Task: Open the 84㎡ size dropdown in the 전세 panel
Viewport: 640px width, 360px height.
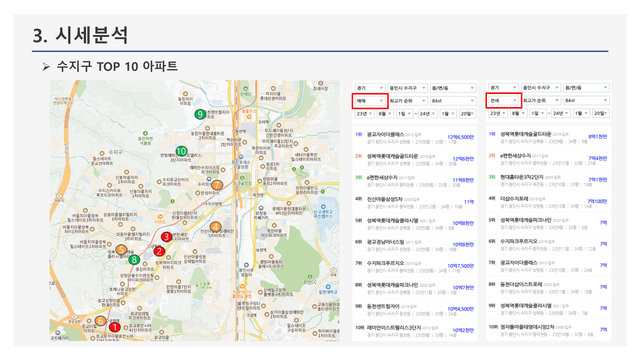Action: click(x=586, y=100)
